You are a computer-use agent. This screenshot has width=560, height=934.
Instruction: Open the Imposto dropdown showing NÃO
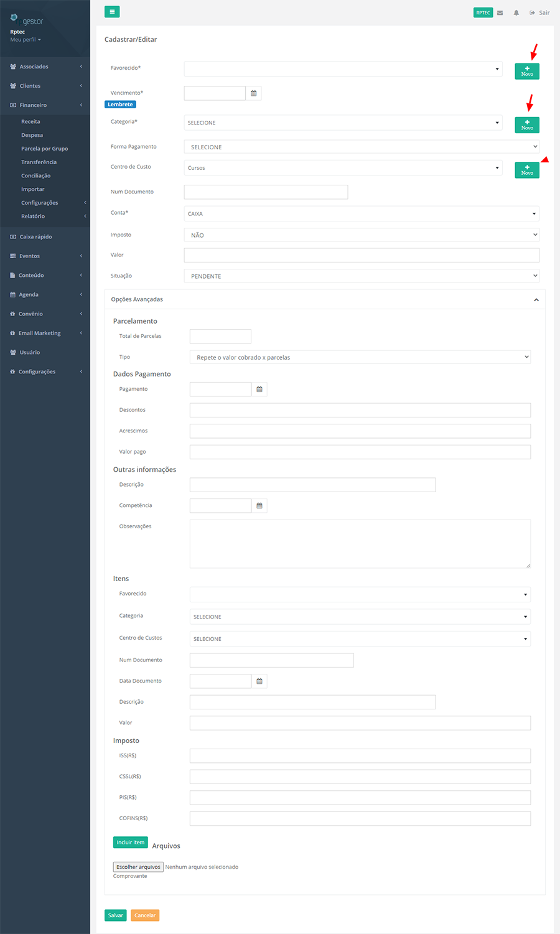click(361, 235)
